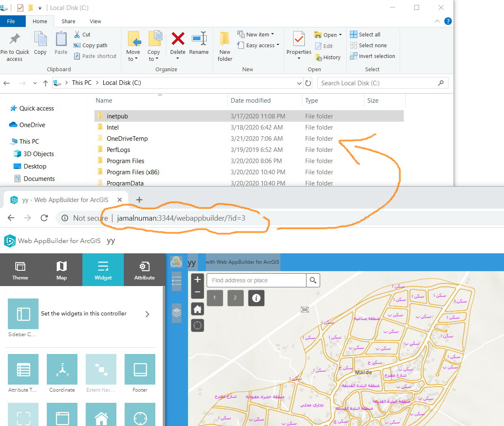
Task: Collapse the Explorer ribbon chevron
Action: (437, 21)
